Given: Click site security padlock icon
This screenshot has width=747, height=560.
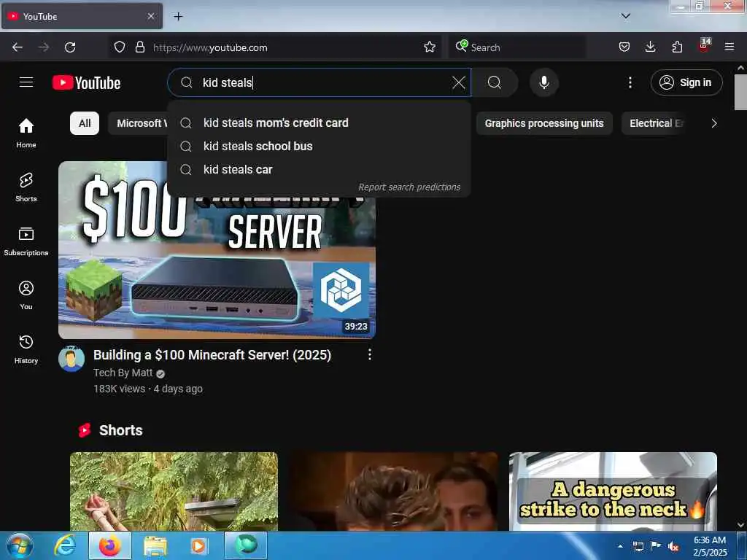Looking at the screenshot, I should pyautogui.click(x=139, y=47).
